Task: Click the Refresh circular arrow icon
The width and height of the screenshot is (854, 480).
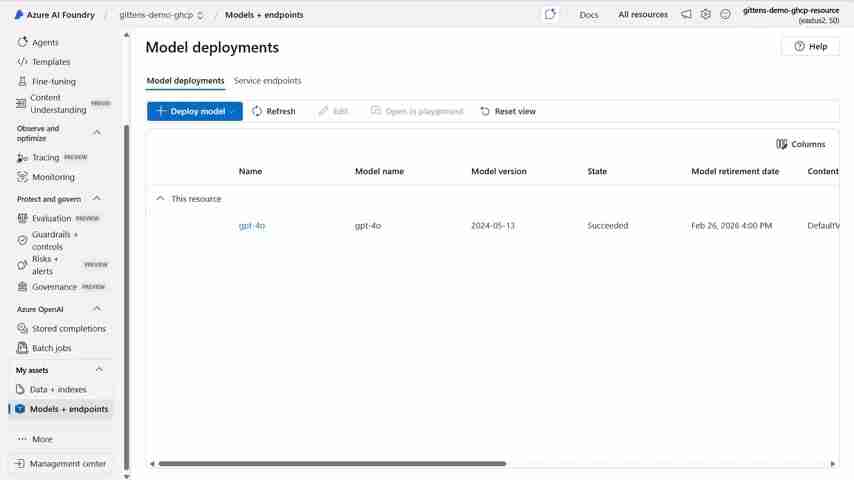Action: click(257, 111)
